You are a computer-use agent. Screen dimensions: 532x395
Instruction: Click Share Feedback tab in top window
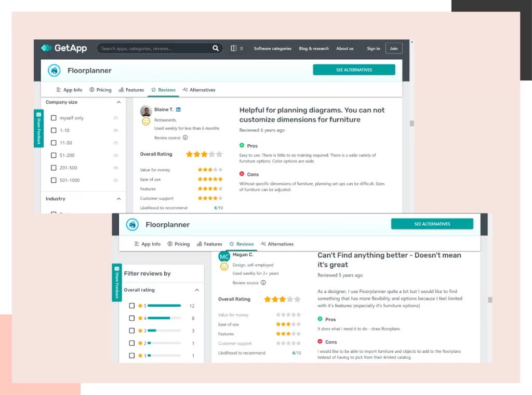(38, 129)
